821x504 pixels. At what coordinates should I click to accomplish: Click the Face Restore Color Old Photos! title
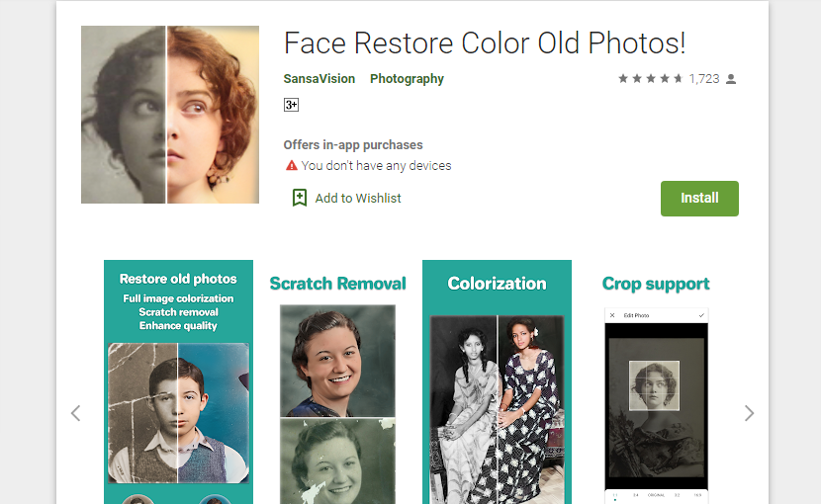tap(485, 42)
